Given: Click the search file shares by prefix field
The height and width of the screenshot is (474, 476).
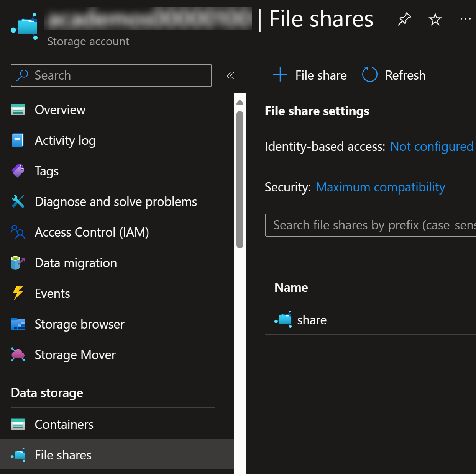Looking at the screenshot, I should pyautogui.click(x=370, y=225).
